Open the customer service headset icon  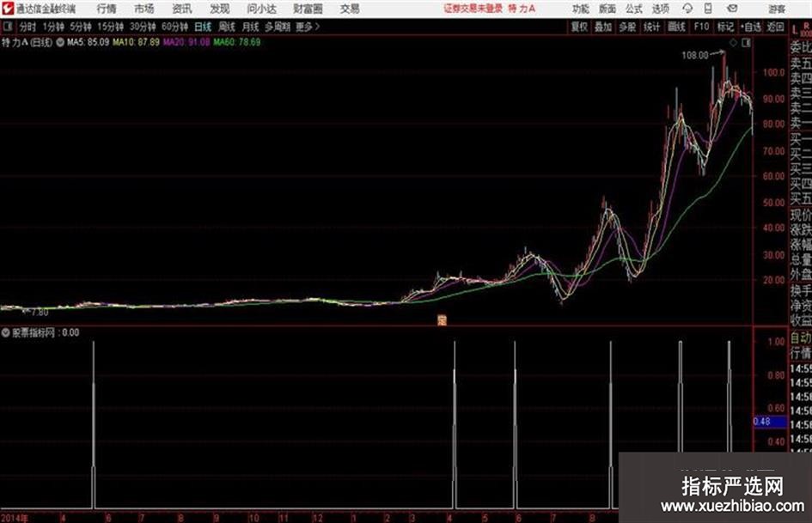point(687,9)
